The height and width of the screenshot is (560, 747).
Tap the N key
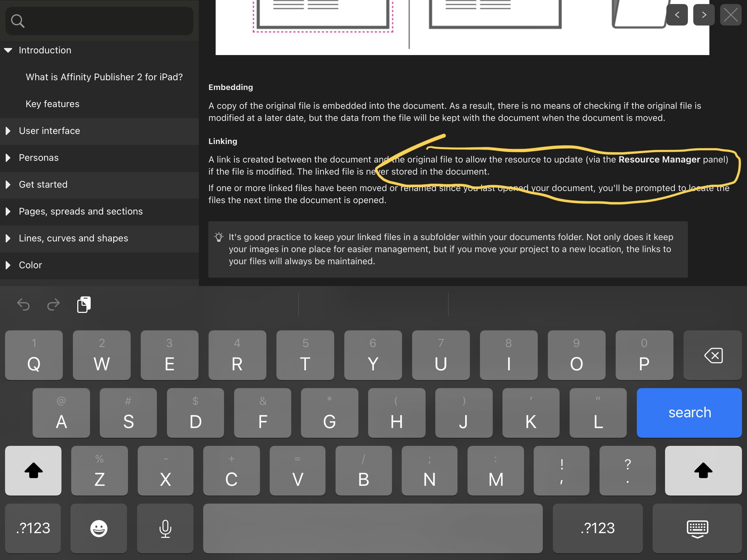coord(430,471)
